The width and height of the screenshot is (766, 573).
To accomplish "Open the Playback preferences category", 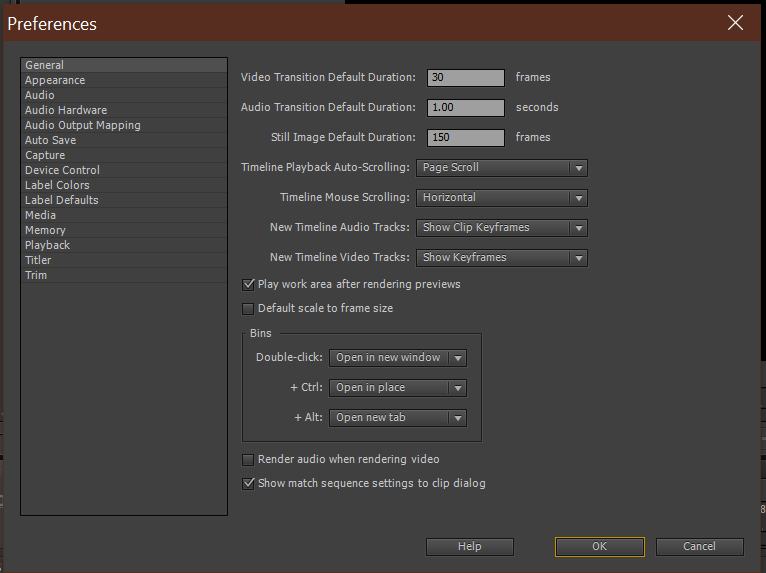I will tap(124, 245).
